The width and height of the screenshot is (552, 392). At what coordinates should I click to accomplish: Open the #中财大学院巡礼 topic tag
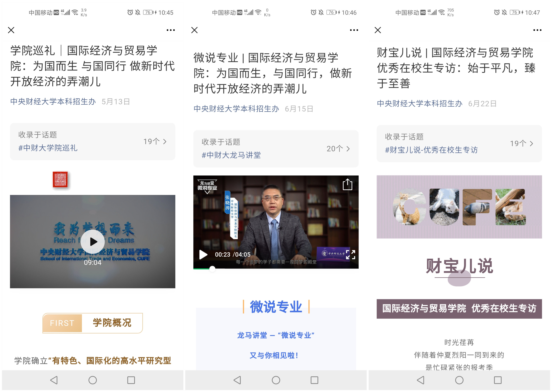point(48,148)
